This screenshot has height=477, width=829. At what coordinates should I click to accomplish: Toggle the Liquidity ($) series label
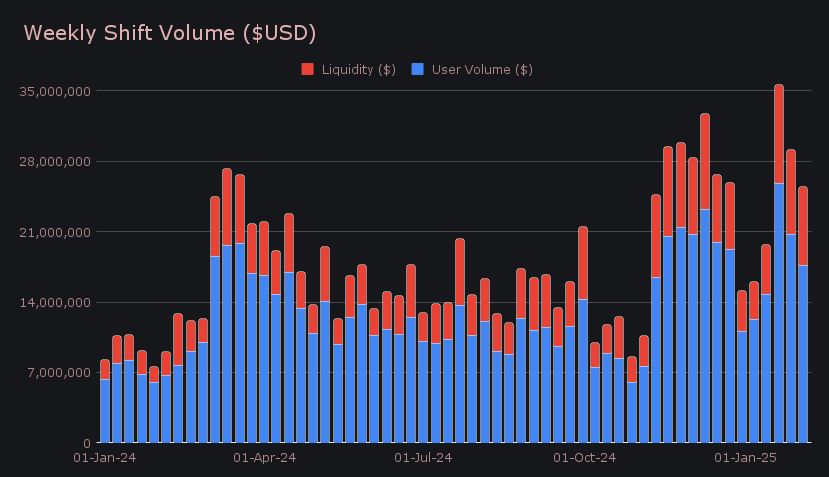point(358,69)
